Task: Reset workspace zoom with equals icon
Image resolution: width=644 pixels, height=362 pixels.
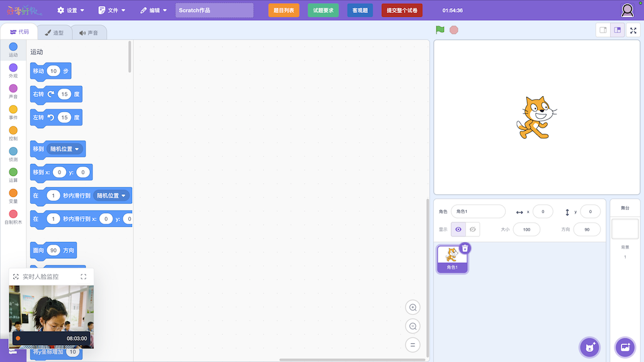Action: coord(413,345)
